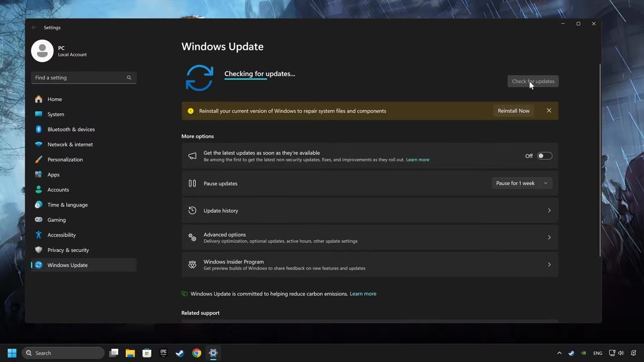Click the Settings gear icon in taskbar
The height and width of the screenshot is (362, 644).
point(213,353)
